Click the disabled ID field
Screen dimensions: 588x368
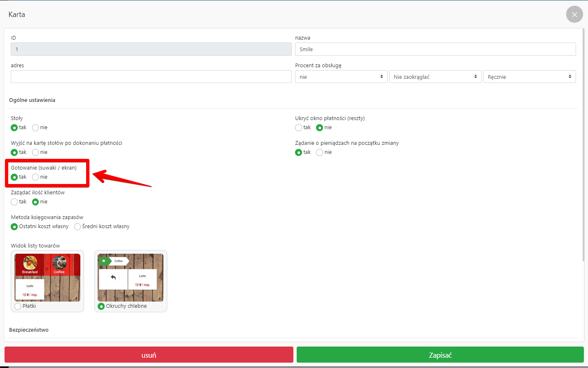click(x=151, y=49)
